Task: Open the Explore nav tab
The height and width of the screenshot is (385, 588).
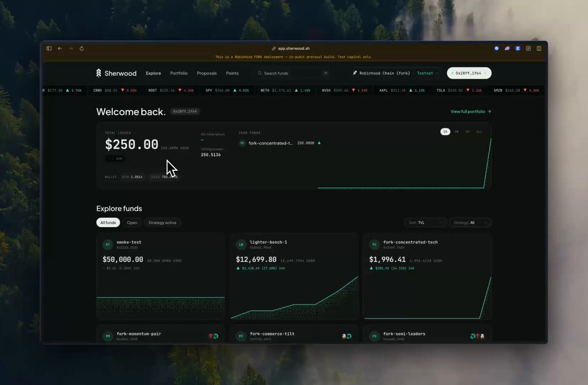Action: pyautogui.click(x=153, y=73)
